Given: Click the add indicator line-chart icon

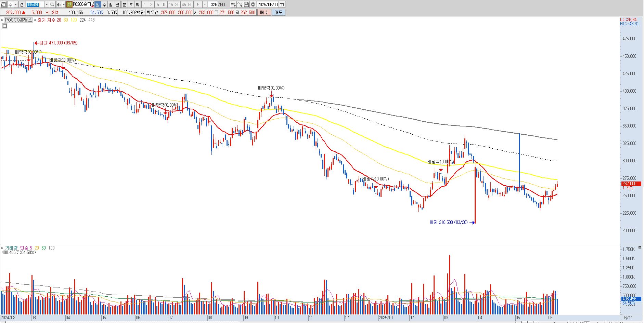Looking at the screenshot, I should (x=240, y=4).
